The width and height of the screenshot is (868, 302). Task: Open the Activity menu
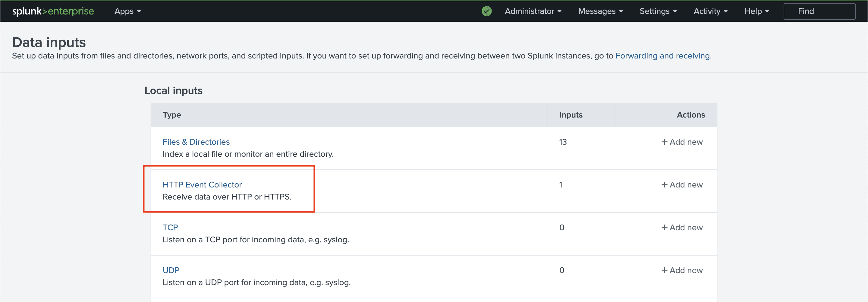coord(710,11)
